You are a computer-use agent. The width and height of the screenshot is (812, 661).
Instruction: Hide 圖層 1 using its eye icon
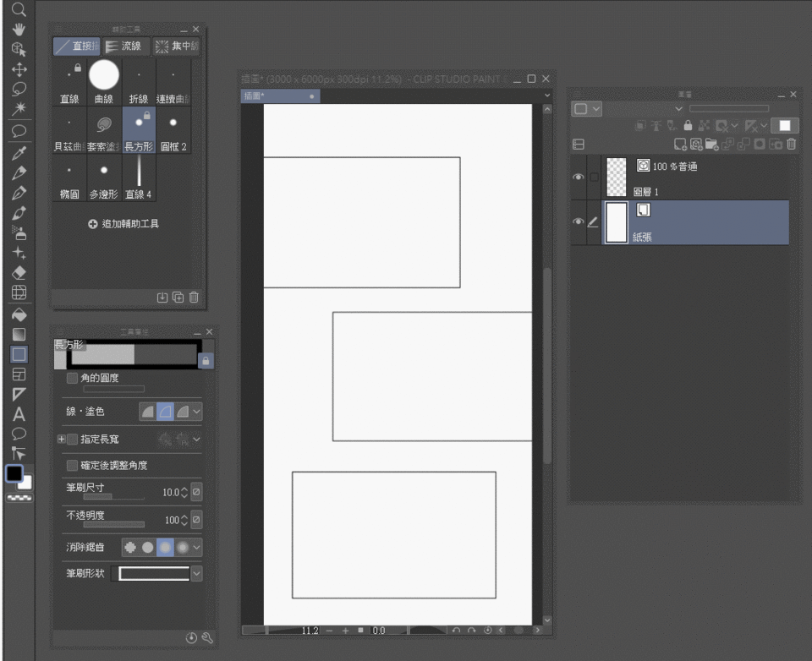pos(579,176)
